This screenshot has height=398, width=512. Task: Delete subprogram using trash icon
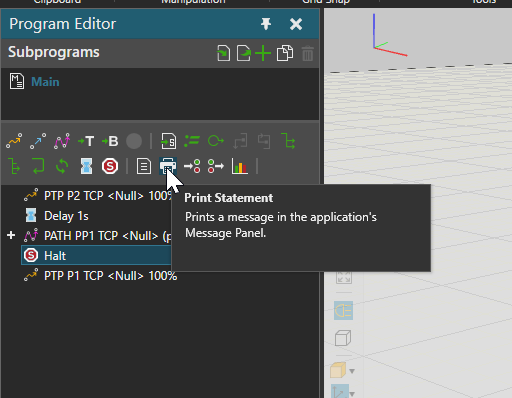[x=308, y=53]
